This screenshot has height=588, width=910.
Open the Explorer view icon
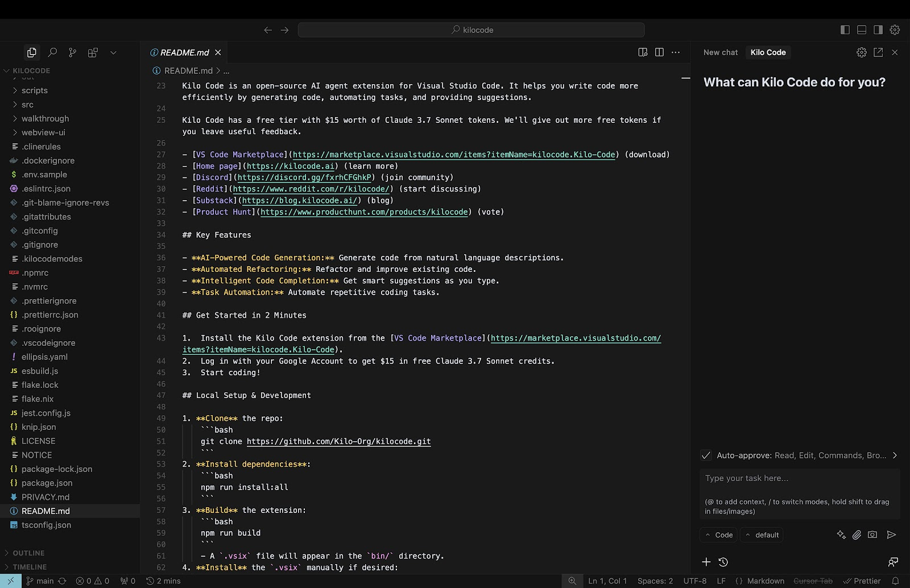click(32, 52)
